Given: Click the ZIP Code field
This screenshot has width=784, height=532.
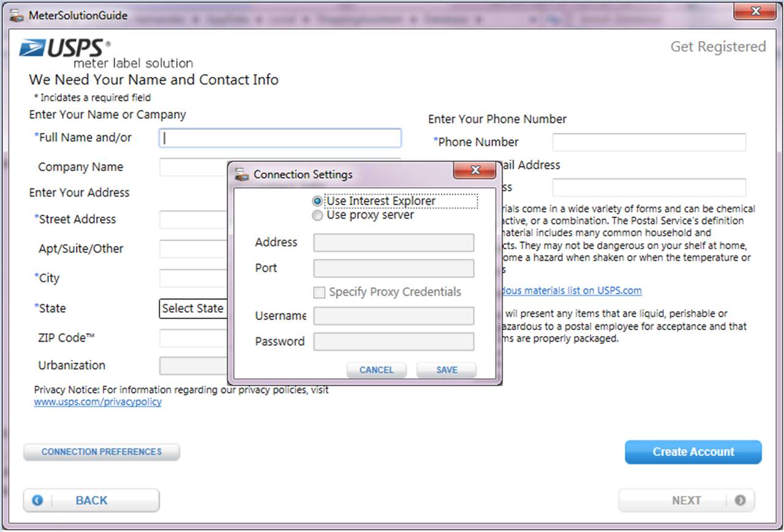Looking at the screenshot, I should point(194,338).
